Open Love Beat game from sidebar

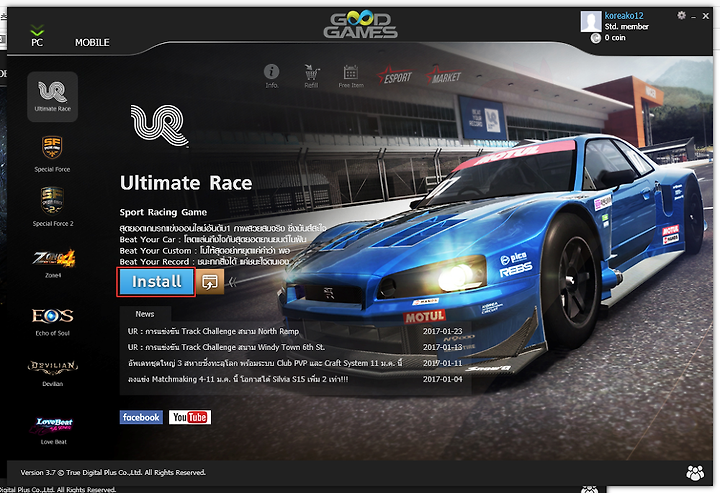click(x=54, y=430)
